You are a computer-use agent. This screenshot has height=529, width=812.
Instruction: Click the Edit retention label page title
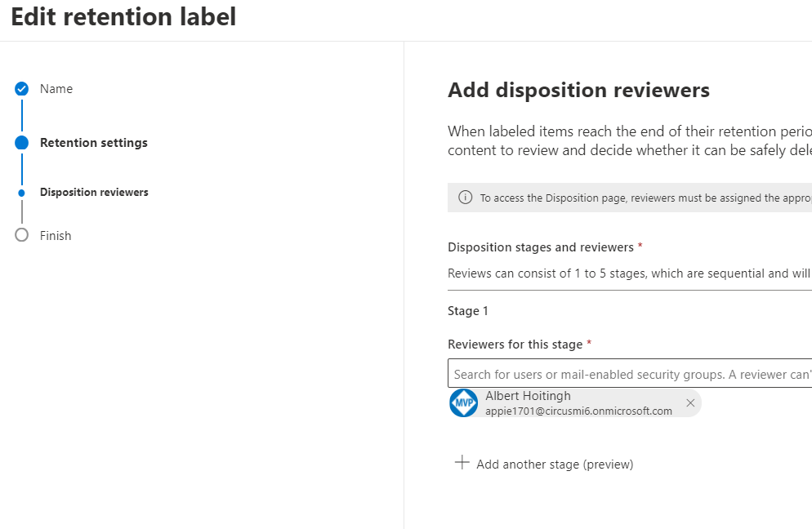point(123,16)
